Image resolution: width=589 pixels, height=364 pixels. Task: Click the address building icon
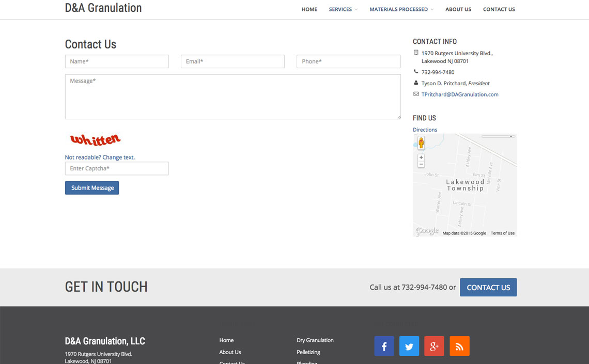tap(416, 53)
